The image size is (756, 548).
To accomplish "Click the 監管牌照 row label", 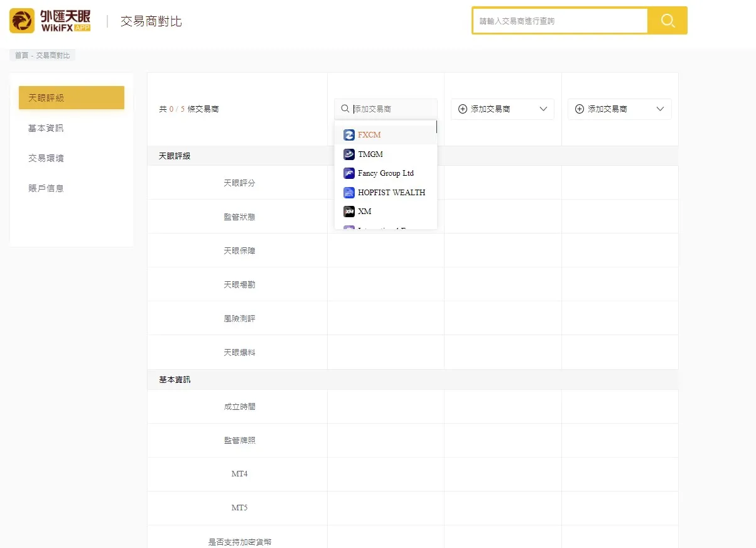I will click(239, 441).
